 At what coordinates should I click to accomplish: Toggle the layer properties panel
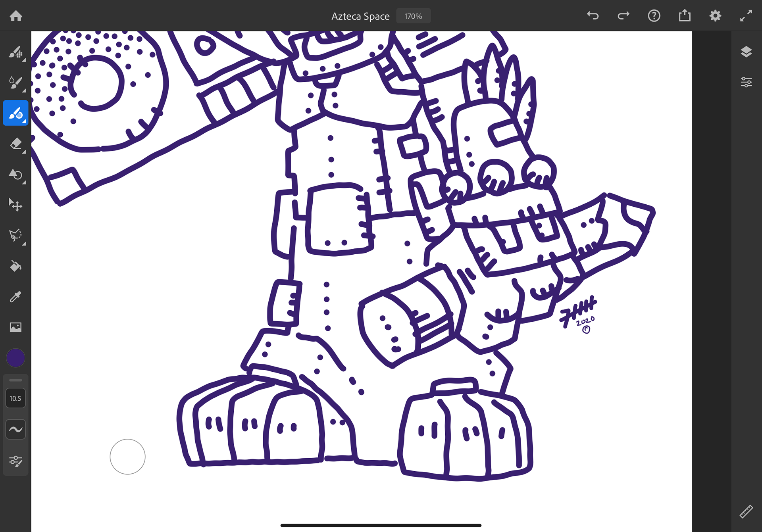tap(746, 82)
